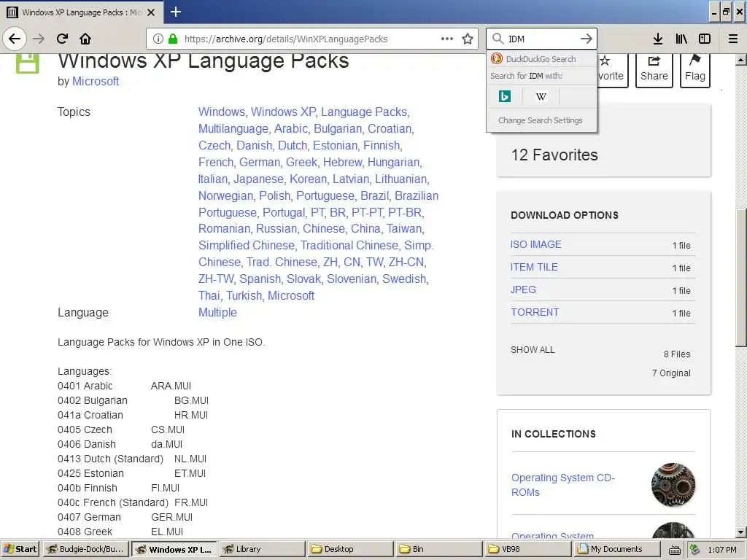Open the Language Packs topic link
Viewport: 747px width, 560px height.
pos(365,112)
